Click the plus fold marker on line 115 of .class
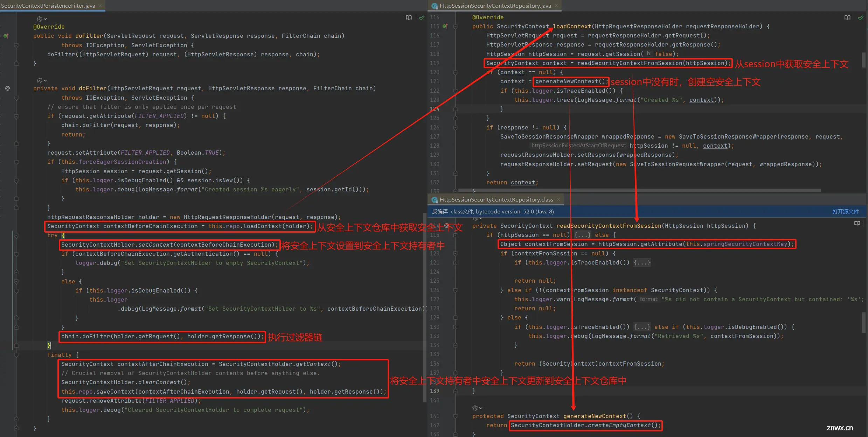The height and width of the screenshot is (437, 868). point(455,235)
